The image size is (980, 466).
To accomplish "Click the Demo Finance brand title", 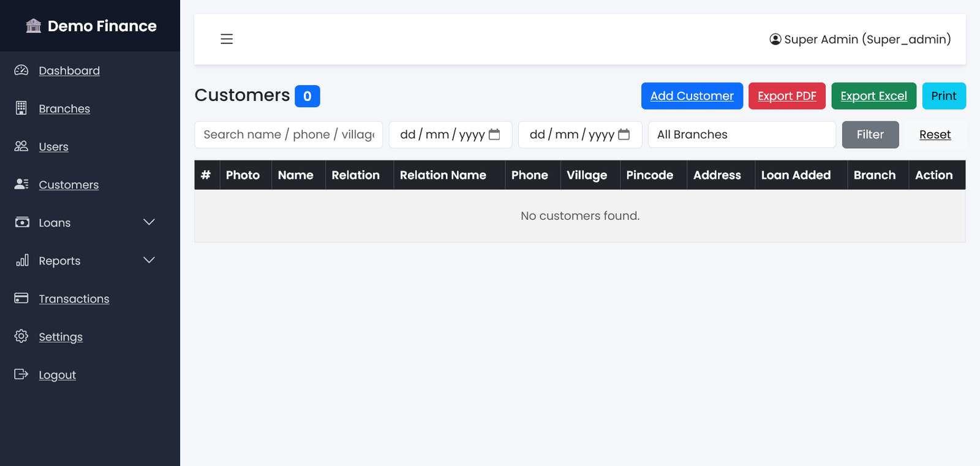I will tap(102, 26).
